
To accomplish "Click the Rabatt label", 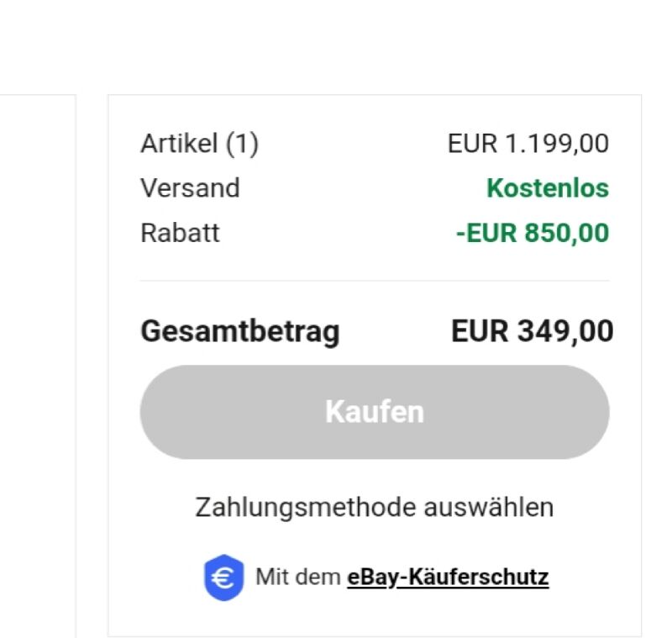I will tap(180, 233).
